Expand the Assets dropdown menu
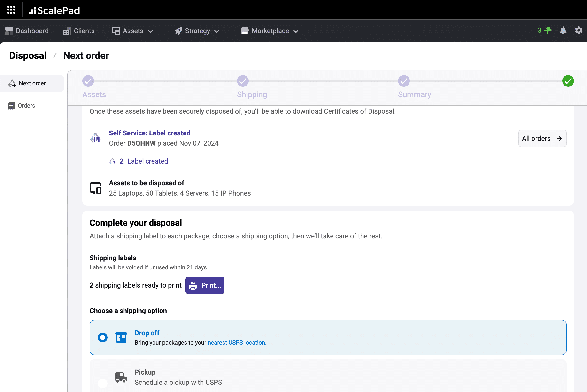 [133, 31]
